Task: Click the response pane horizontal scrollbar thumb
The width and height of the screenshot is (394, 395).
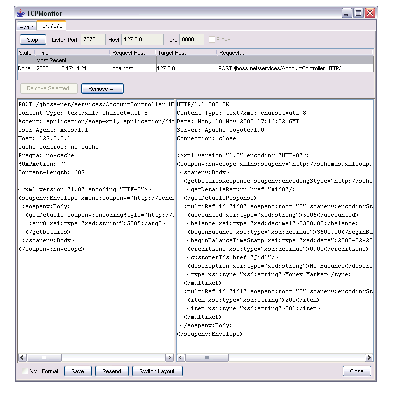Action: click(x=207, y=358)
